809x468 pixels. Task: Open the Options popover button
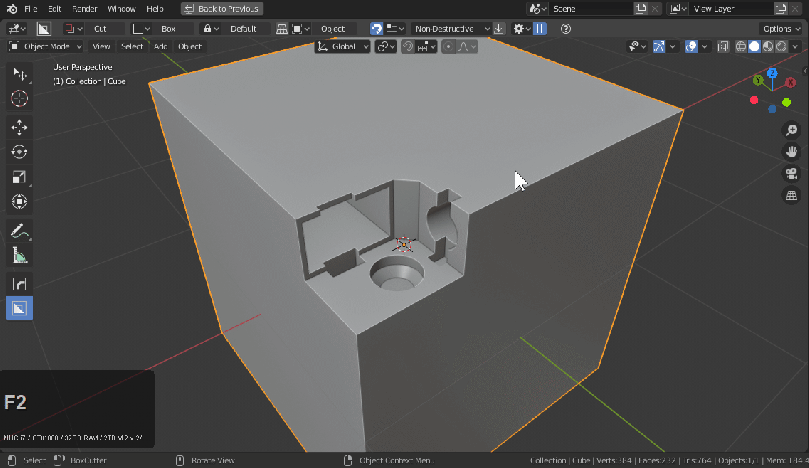point(781,29)
